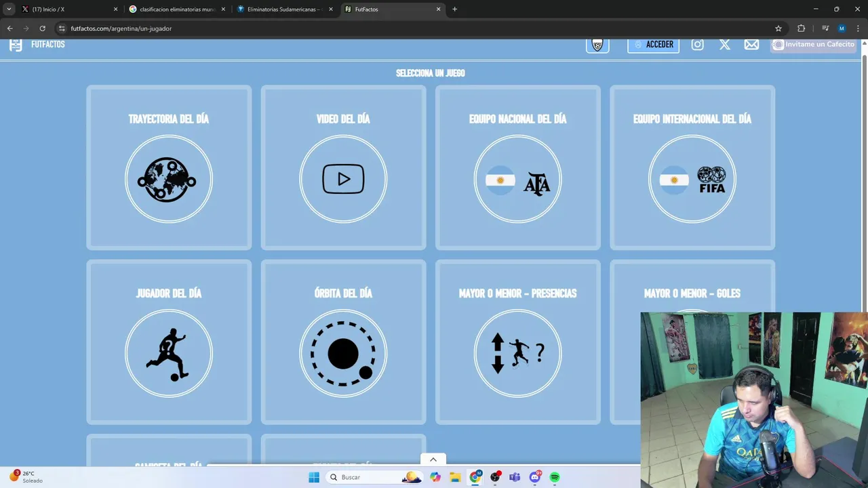Click the Órbita del Día title
Image resolution: width=868 pixels, height=488 pixels.
(x=343, y=293)
